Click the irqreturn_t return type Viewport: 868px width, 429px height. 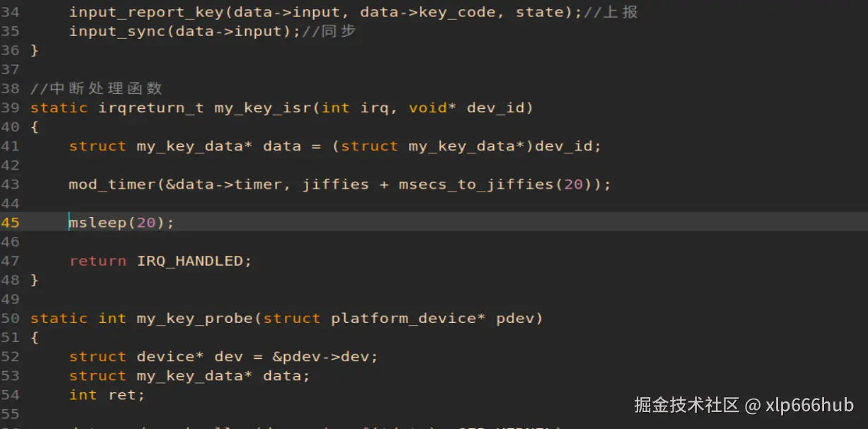click(x=151, y=108)
